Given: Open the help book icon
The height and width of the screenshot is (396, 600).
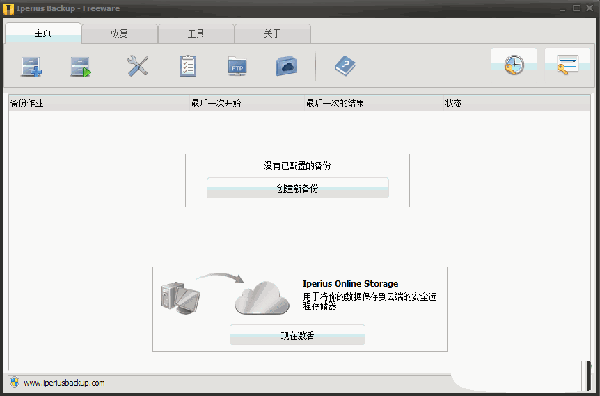Looking at the screenshot, I should coord(345,66).
